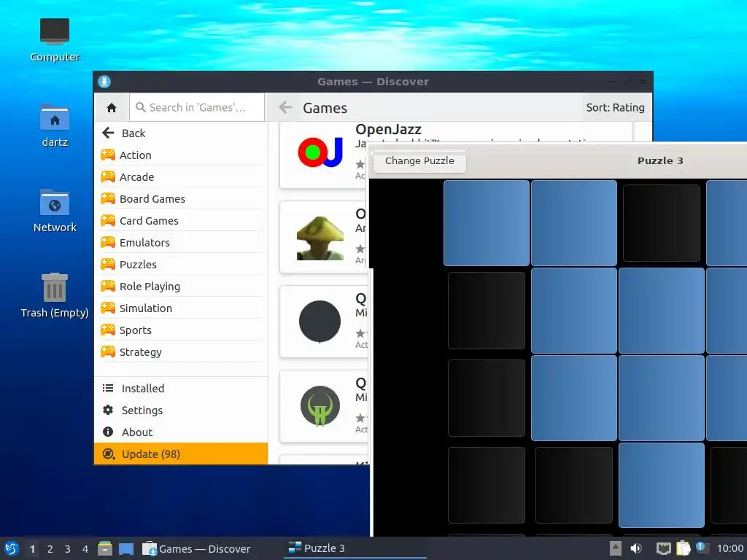Open the Computer desktop icon
The image size is (747, 560).
(55, 40)
